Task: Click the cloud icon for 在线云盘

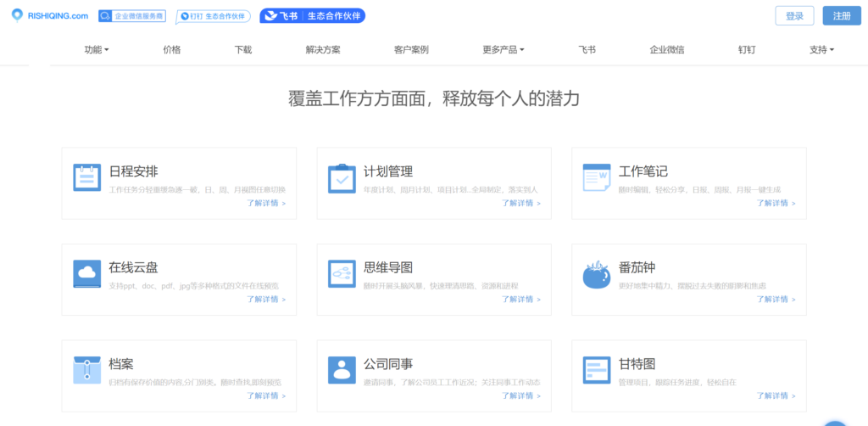Action: (x=86, y=274)
